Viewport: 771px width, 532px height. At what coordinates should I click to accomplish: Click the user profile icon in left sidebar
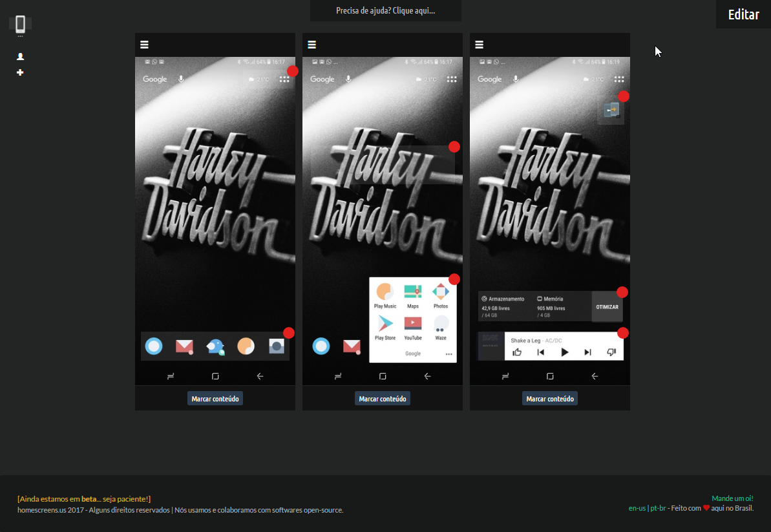(x=20, y=56)
